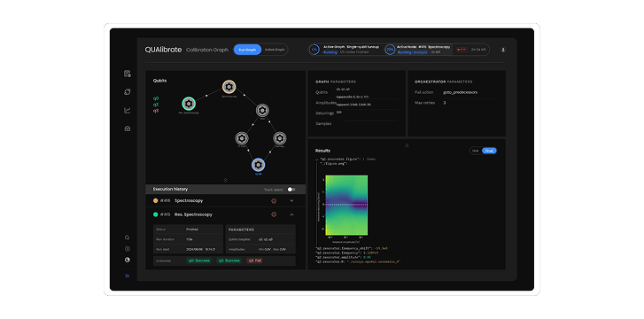644x319 pixels.
Task: Select qubit q0 in the Qubits legend
Action: [x=156, y=98]
